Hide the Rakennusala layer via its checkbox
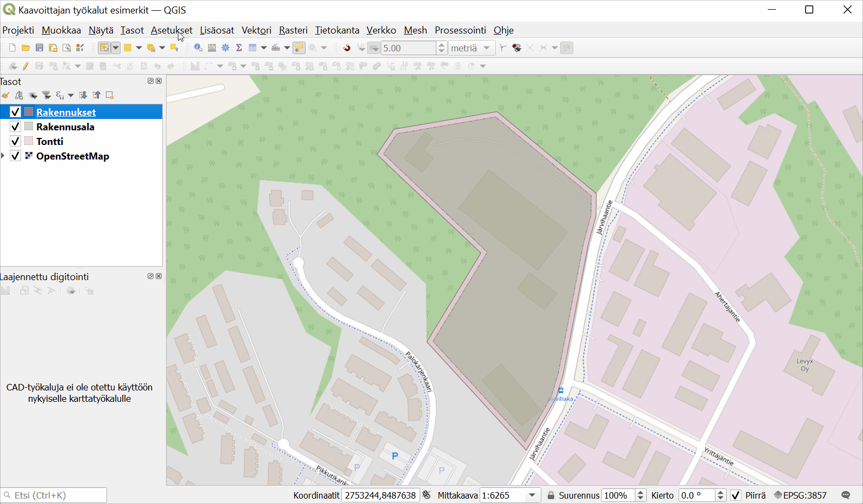The width and height of the screenshot is (863, 504). click(x=15, y=127)
